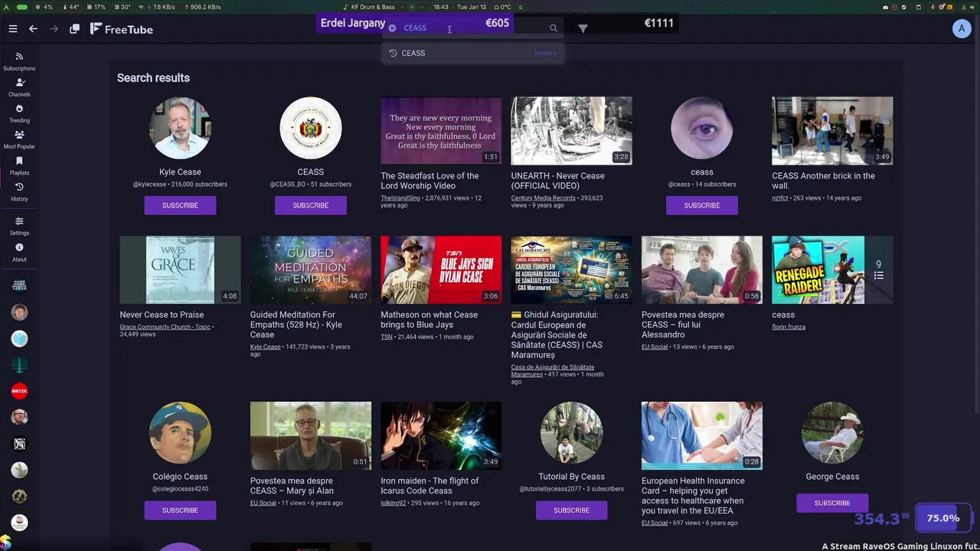The width and height of the screenshot is (980, 551).
Task: Open Trending in the sidebar
Action: [x=19, y=113]
